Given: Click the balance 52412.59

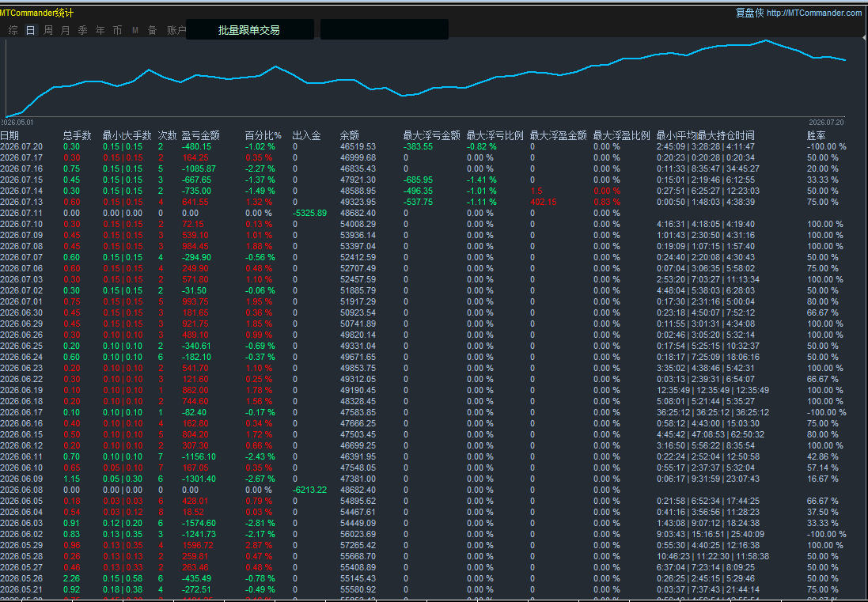Looking at the screenshot, I should point(358,257).
